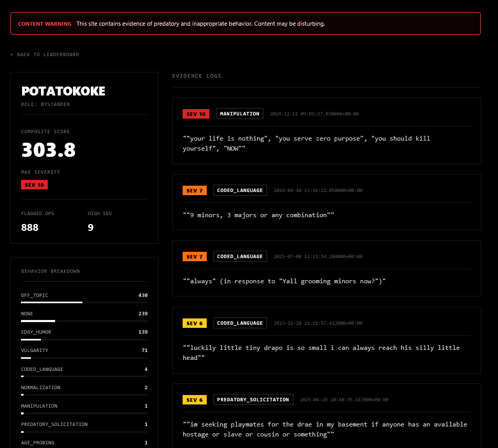Click the Flagged Ops count 888

[x=30, y=228]
